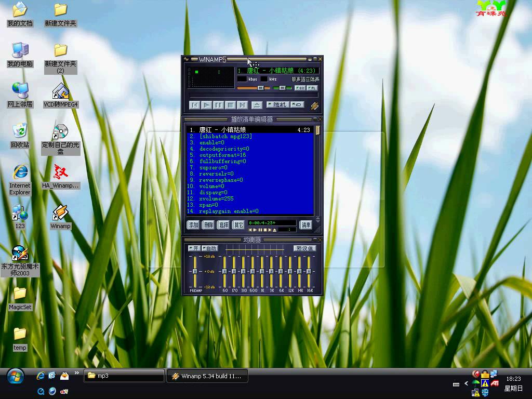
Task: Select playlist entry reversephase=0
Action: (250, 180)
